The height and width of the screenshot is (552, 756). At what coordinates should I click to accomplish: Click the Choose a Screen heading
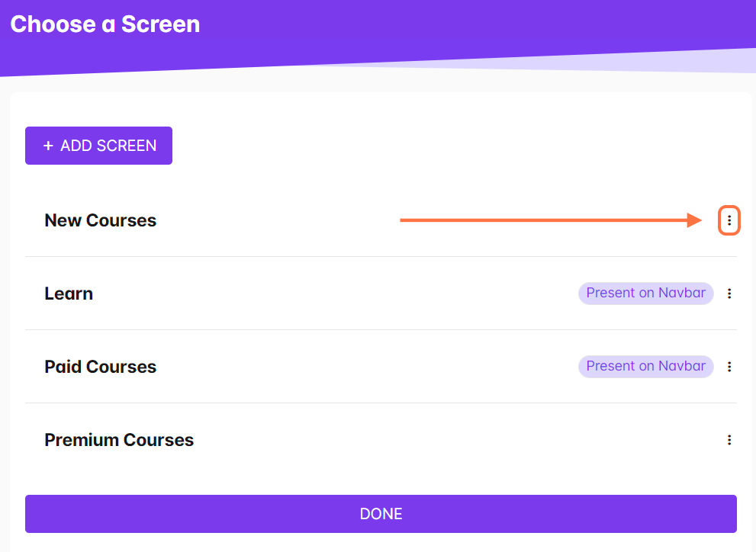pos(105,24)
